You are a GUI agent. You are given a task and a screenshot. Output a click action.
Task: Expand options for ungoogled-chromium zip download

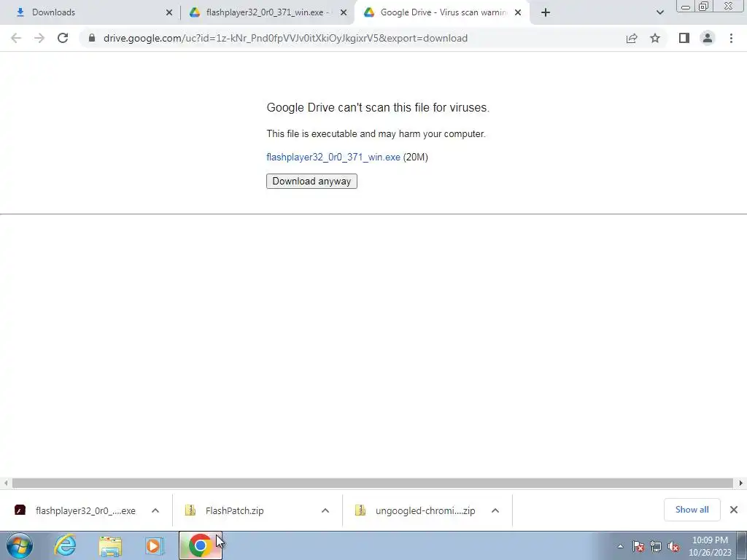(x=495, y=510)
